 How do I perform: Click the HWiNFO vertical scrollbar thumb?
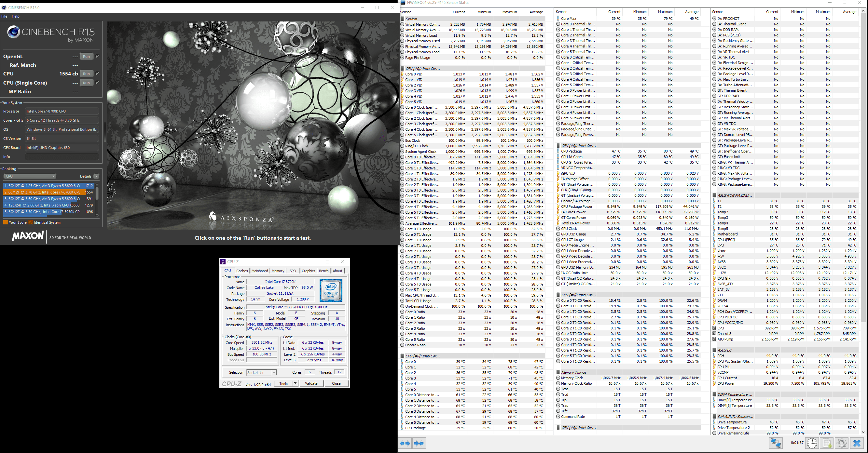863,168
